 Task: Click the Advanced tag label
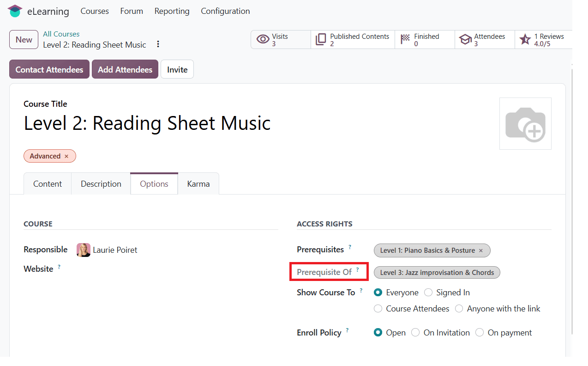(45, 156)
